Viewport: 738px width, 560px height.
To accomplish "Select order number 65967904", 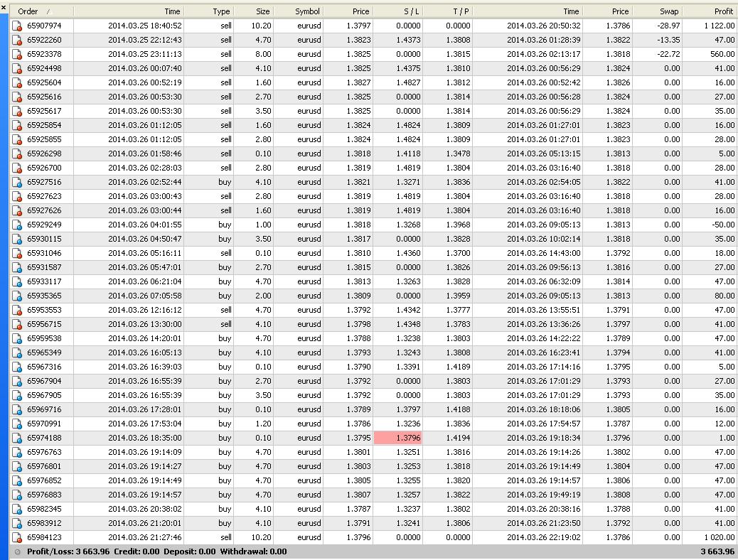I will click(x=44, y=381).
